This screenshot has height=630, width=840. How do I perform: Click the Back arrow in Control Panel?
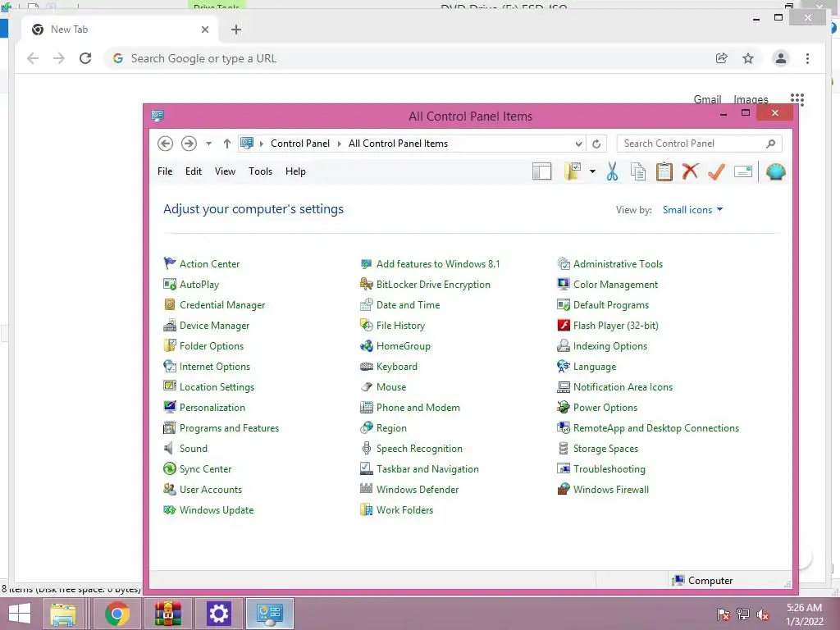pyautogui.click(x=165, y=144)
